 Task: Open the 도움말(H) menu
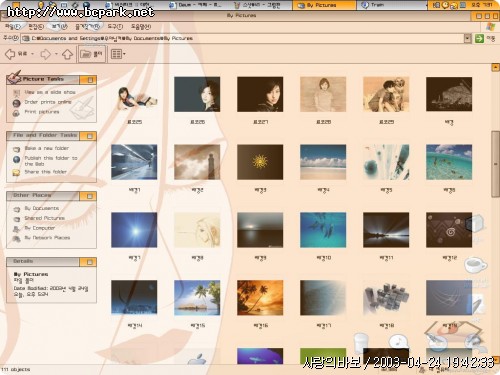pos(141,26)
